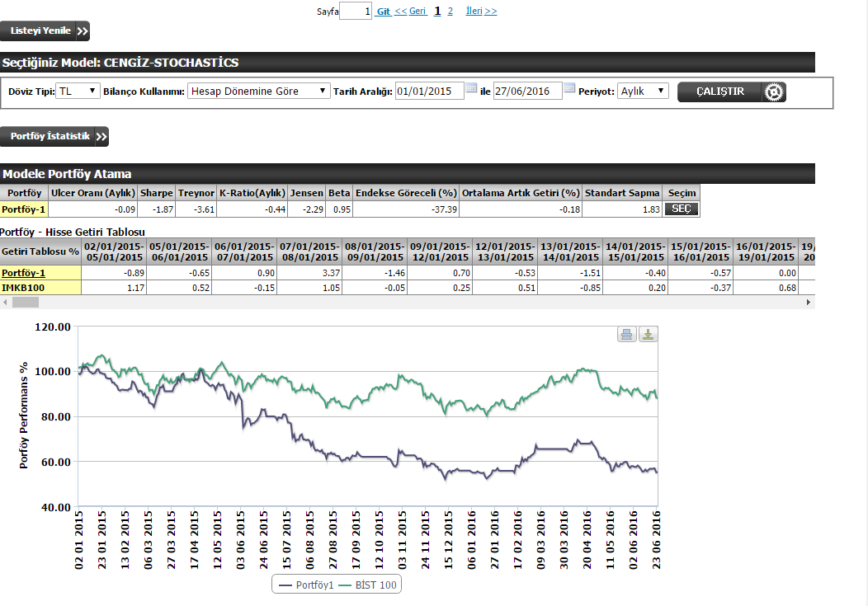Toggle BİST 100 series in chart legend

pos(367,585)
